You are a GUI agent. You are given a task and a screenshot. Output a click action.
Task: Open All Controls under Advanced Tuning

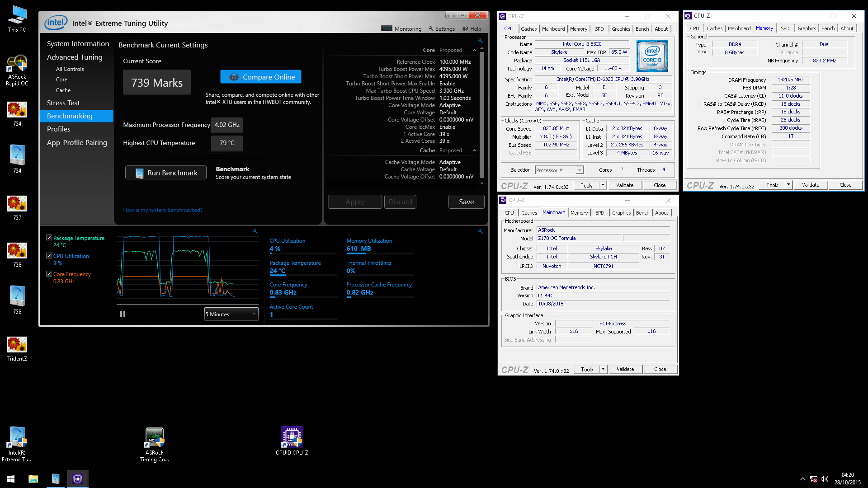pyautogui.click(x=70, y=69)
